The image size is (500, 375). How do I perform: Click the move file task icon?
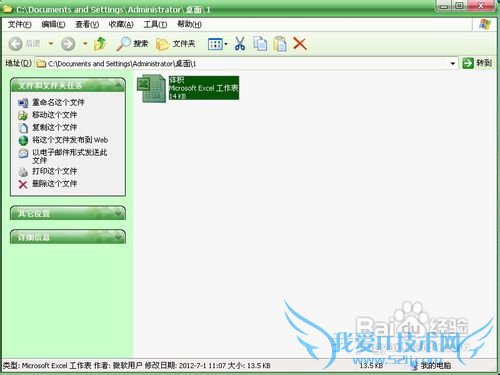click(x=23, y=116)
